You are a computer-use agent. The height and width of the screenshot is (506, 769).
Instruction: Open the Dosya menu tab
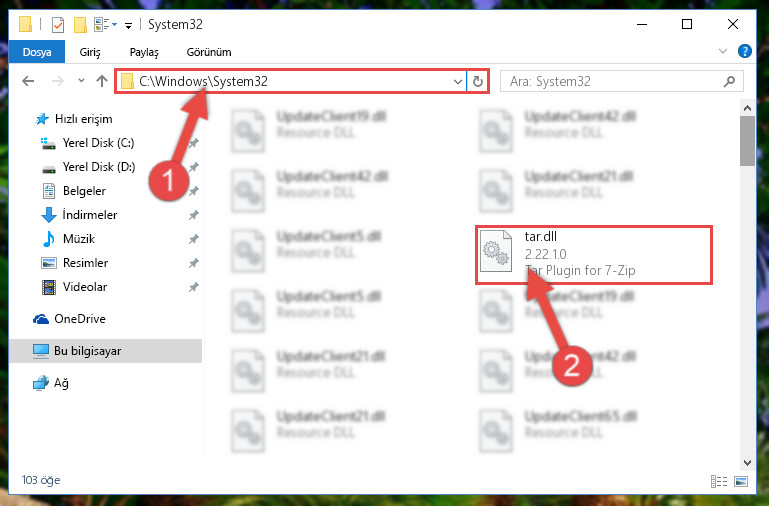37,52
